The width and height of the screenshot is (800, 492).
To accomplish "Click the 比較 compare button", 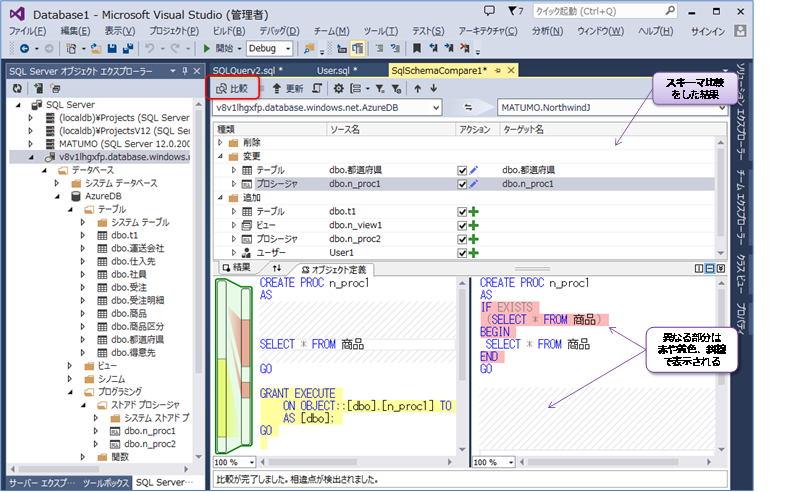I will (233, 88).
